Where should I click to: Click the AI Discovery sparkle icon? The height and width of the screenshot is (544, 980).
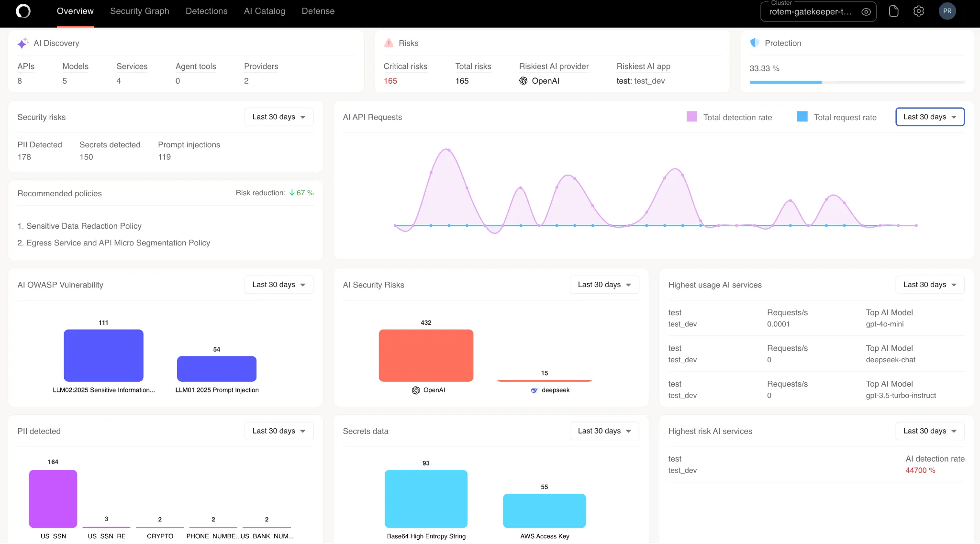pos(22,43)
